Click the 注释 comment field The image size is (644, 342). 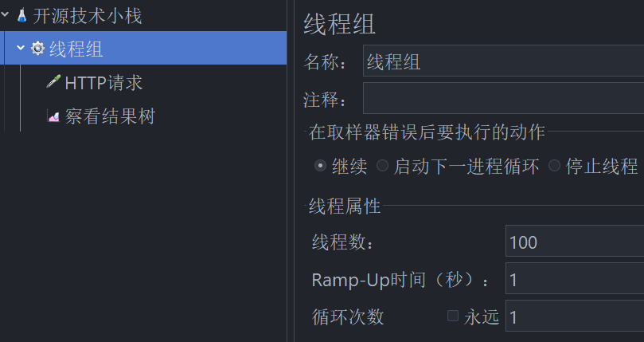click(504, 98)
